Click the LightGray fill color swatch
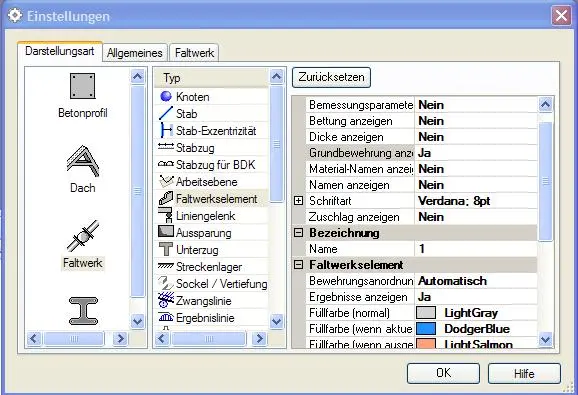The height and width of the screenshot is (395, 578). pos(426,313)
